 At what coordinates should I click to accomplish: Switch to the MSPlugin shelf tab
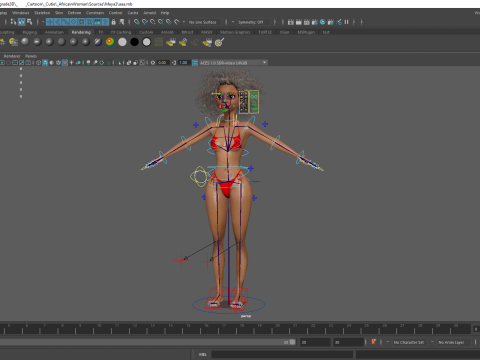pos(306,32)
